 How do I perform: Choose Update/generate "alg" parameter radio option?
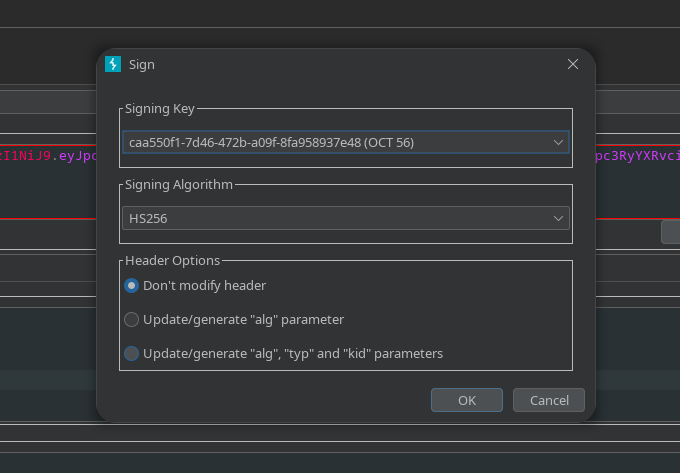point(131,320)
